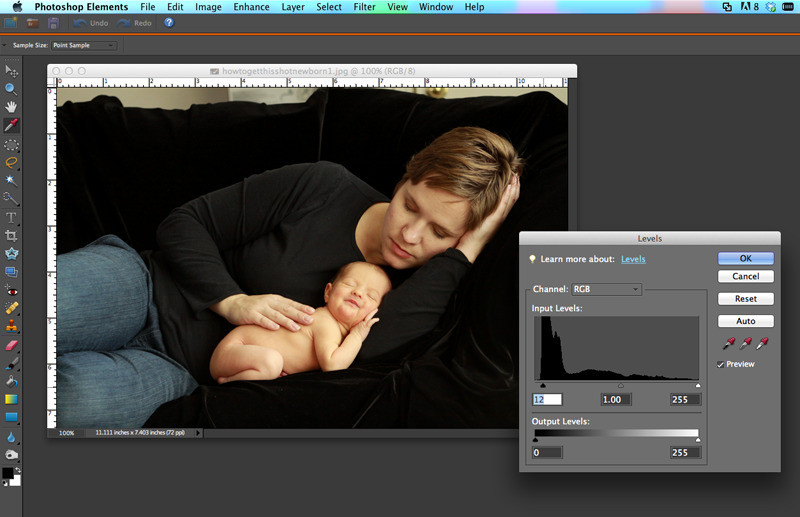Image resolution: width=800 pixels, height=517 pixels.
Task: Click the Auto button in Levels
Action: 746,321
